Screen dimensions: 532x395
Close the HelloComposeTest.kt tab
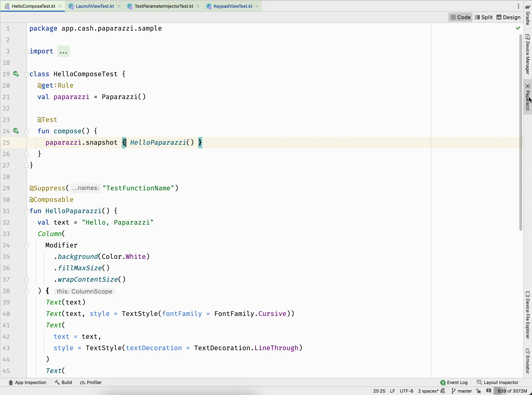tap(60, 6)
